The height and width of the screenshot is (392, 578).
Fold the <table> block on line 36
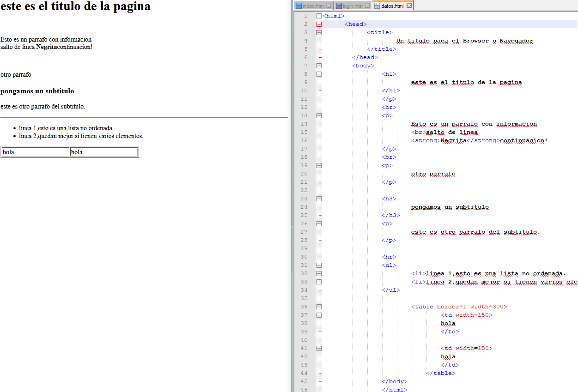319,307
